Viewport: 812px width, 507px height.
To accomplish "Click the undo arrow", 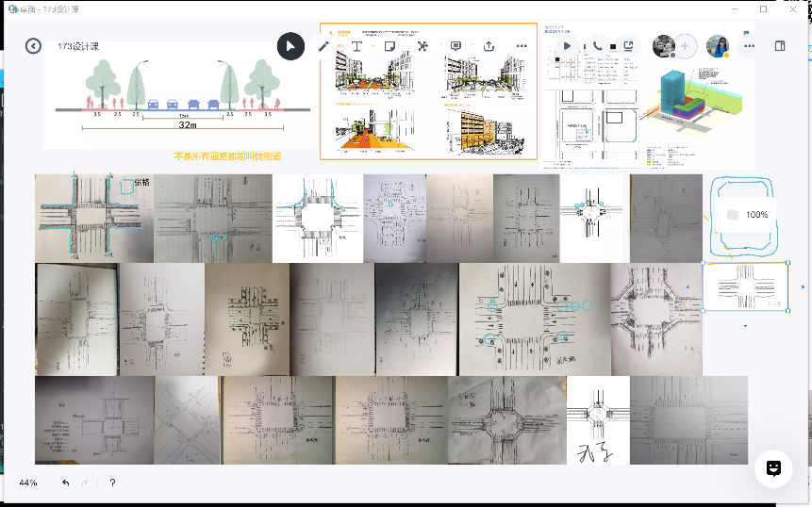I will pos(65,482).
